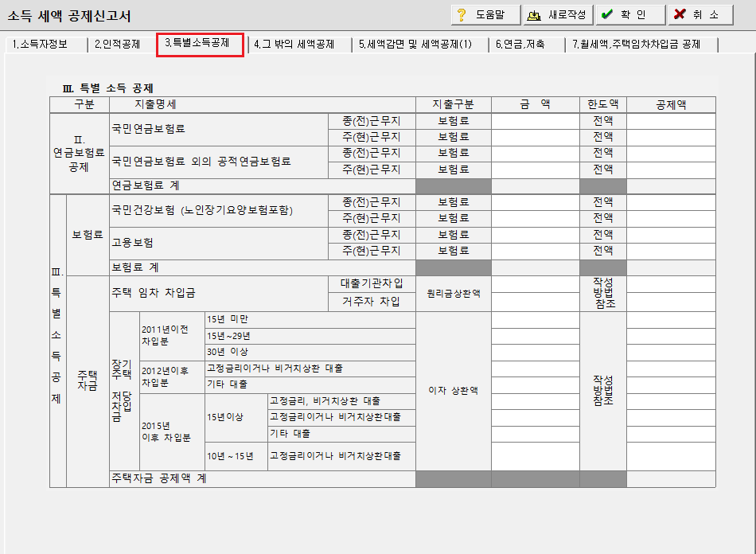
Task: Click 금액 field for 국민연금보험료 종(전)근무지
Action: (536, 121)
